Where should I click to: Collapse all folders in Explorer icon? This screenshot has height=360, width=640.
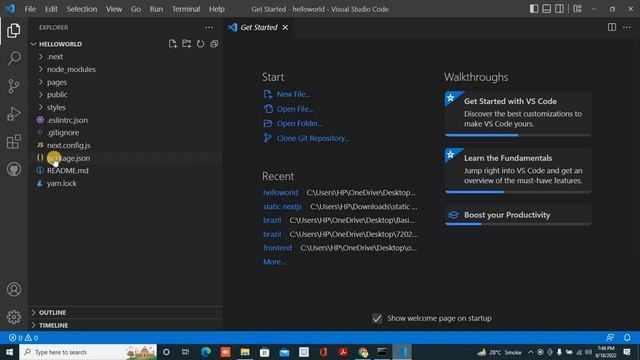tap(214, 44)
